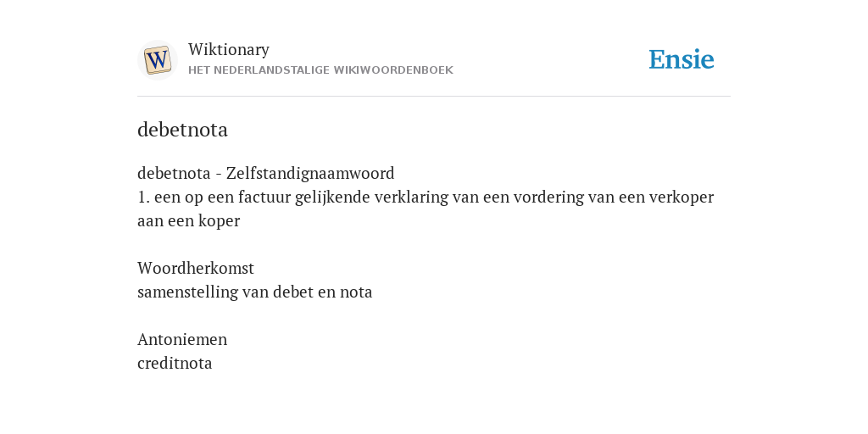Select the debetnota heading

183,130
